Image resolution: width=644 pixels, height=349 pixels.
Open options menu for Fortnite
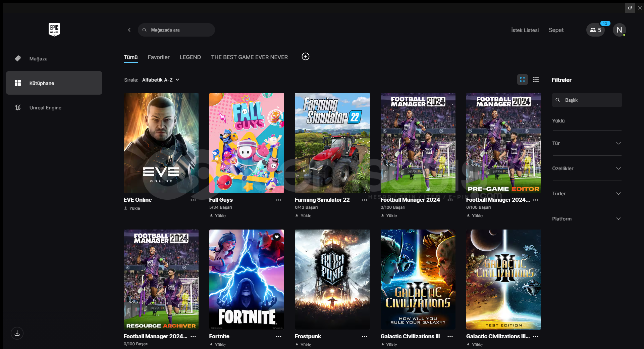coord(279,337)
